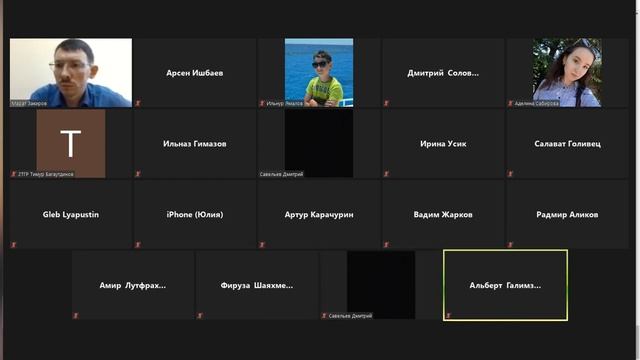Select the Gleb Lyapustin participant name

71,215
